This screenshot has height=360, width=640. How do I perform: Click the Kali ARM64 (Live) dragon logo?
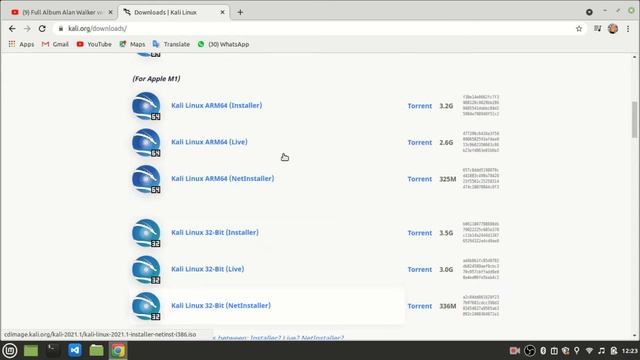pos(146,142)
